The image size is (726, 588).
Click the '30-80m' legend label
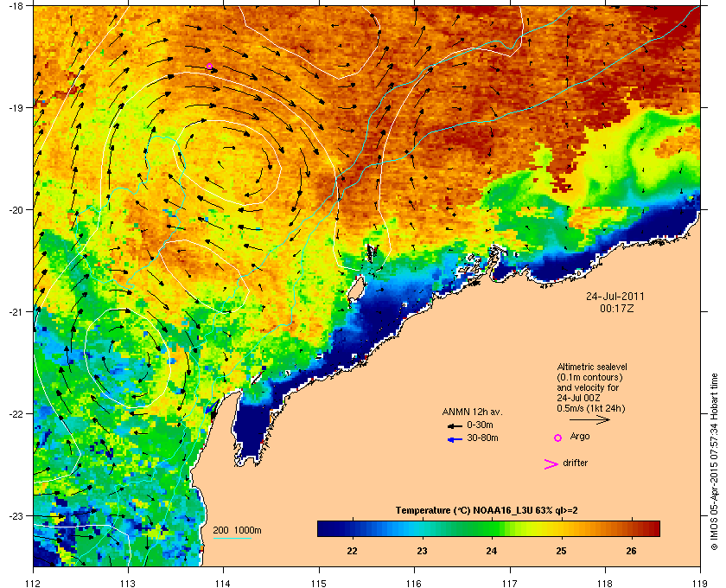pos(482,438)
